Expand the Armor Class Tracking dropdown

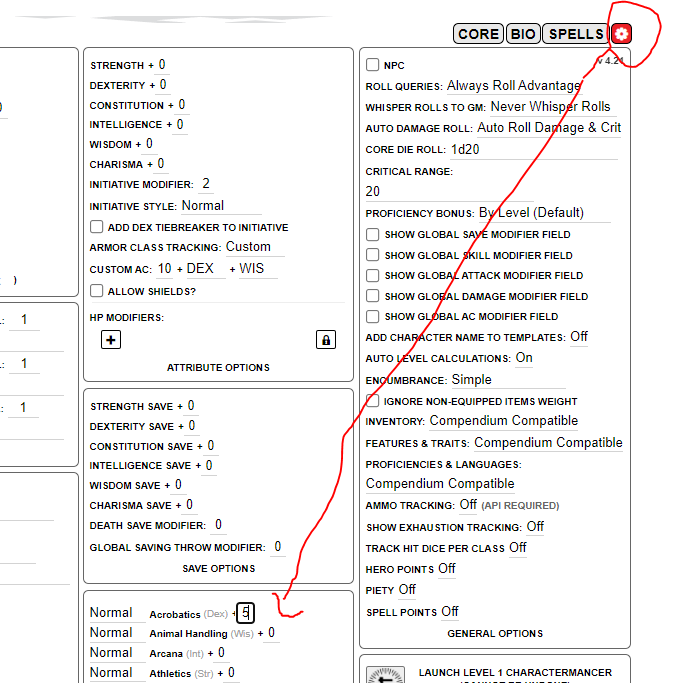(x=254, y=247)
